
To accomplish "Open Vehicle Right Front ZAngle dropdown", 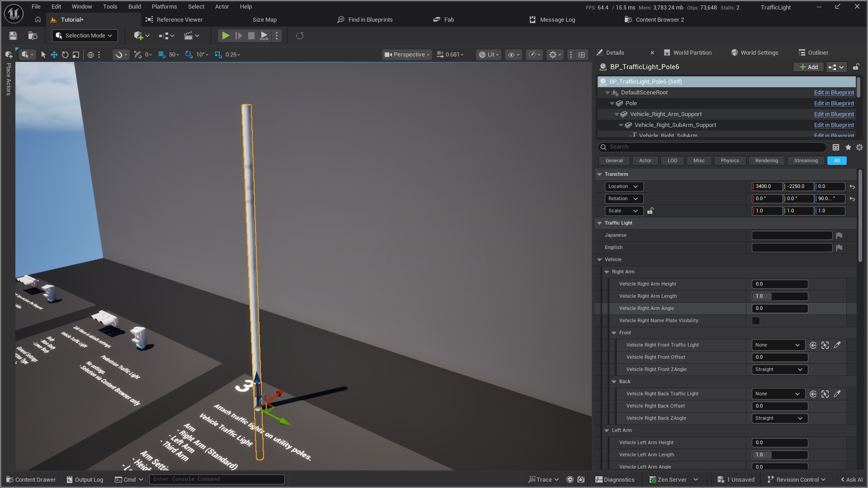I will coord(779,370).
